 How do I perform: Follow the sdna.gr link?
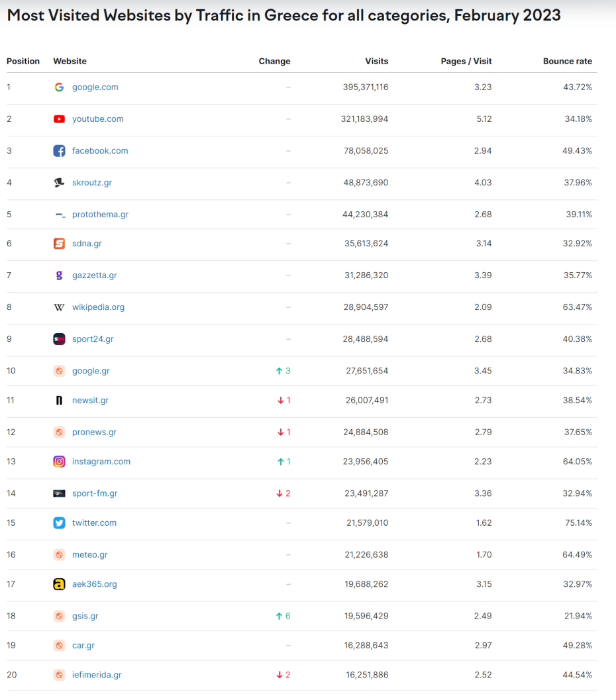(x=87, y=244)
